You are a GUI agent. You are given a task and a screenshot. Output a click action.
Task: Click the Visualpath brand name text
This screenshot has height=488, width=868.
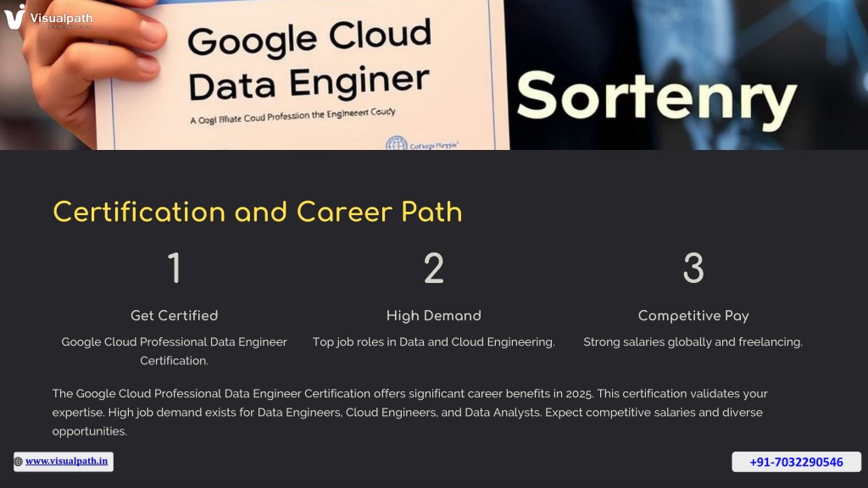61,19
